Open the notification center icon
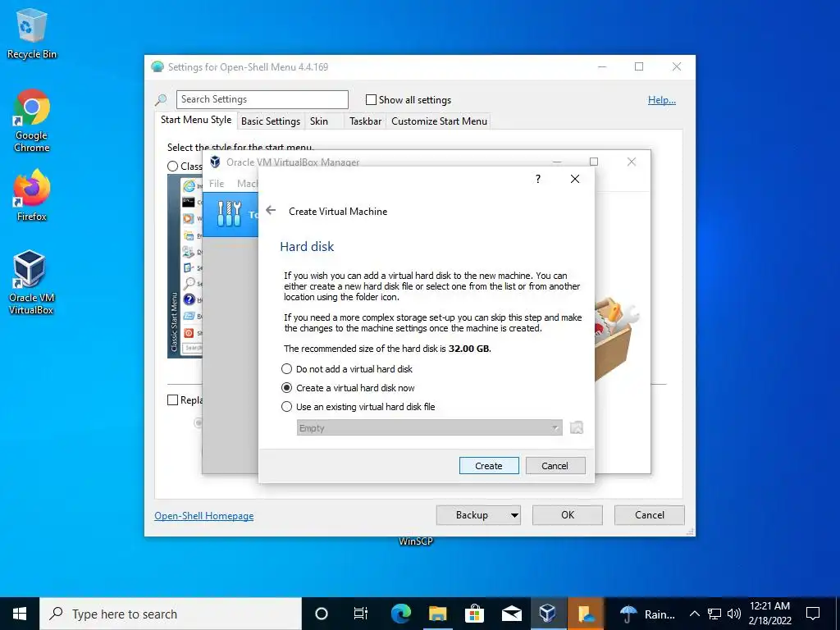The width and height of the screenshot is (840, 630). [813, 614]
